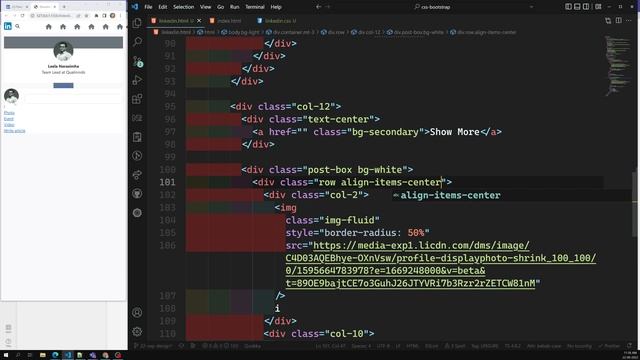
Task: Open File Explorer from the taskbar
Action: coord(42,355)
